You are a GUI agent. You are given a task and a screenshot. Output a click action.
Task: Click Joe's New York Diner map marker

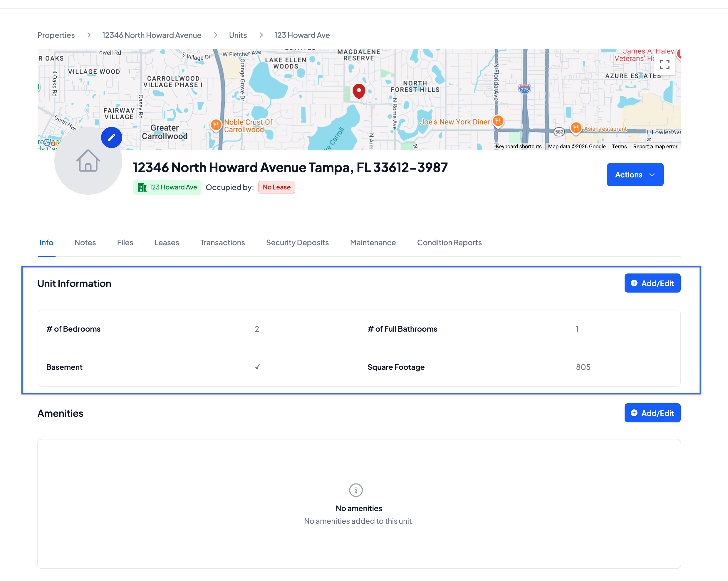tap(498, 121)
